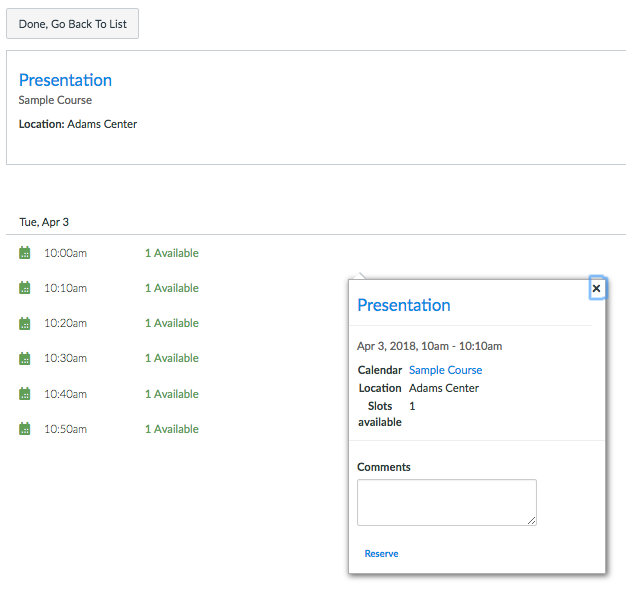626x590 pixels.
Task: Close the Presentation popup
Action: [x=596, y=288]
